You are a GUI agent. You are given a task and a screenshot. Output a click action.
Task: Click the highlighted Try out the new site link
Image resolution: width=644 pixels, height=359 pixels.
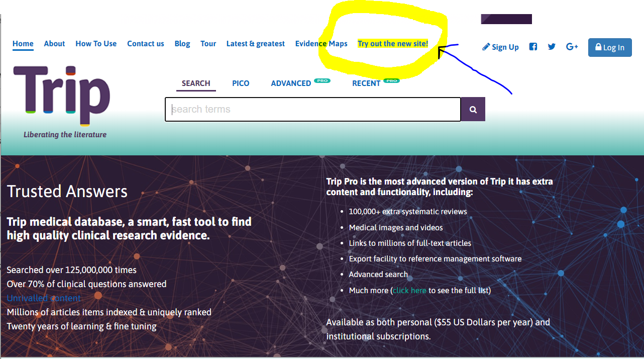tap(393, 44)
